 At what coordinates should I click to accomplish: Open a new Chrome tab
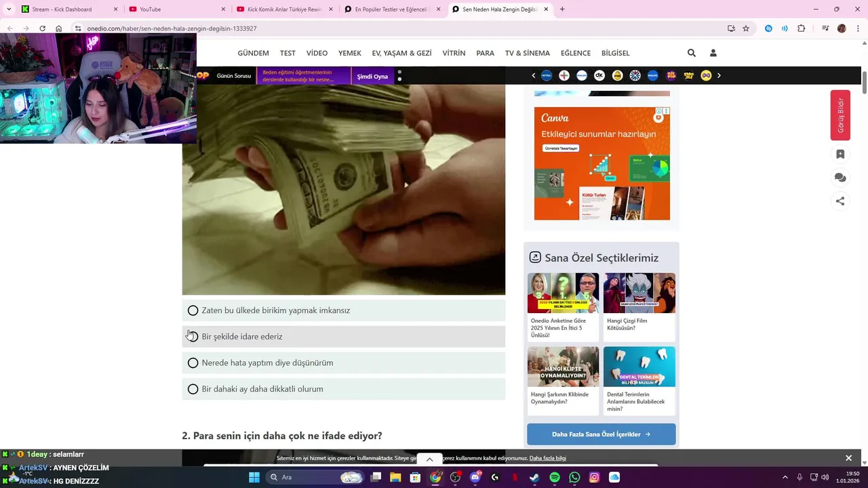pyautogui.click(x=562, y=9)
